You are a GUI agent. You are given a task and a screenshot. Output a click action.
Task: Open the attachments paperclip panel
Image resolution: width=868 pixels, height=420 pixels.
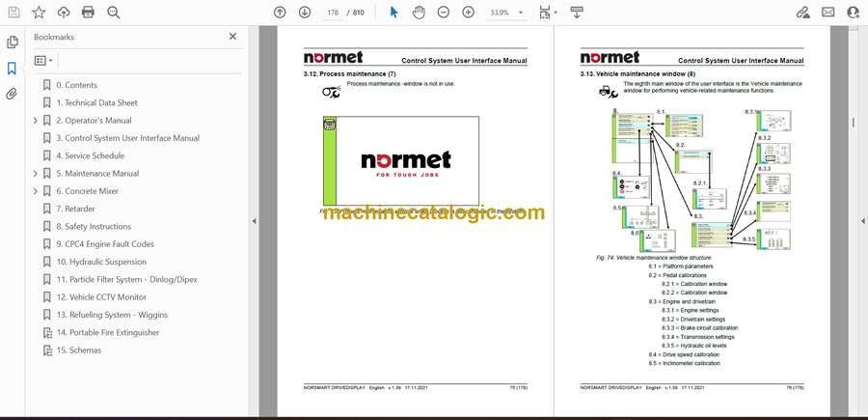[x=12, y=94]
